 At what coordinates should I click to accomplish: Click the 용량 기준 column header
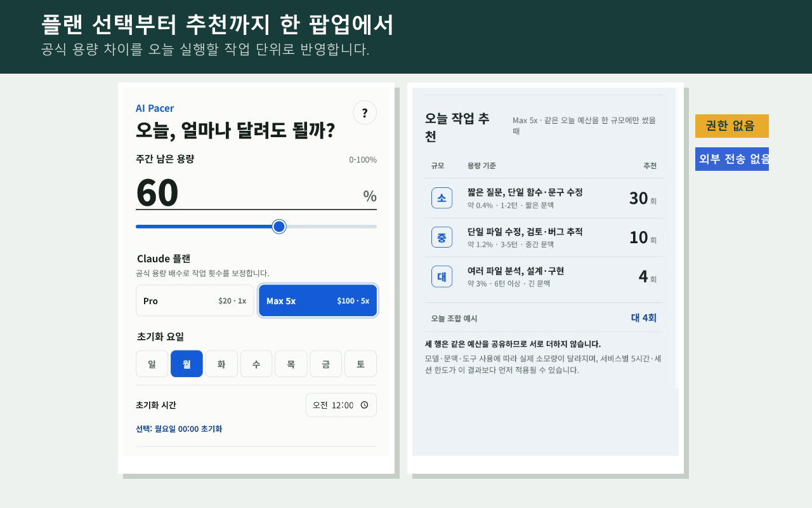(481, 166)
